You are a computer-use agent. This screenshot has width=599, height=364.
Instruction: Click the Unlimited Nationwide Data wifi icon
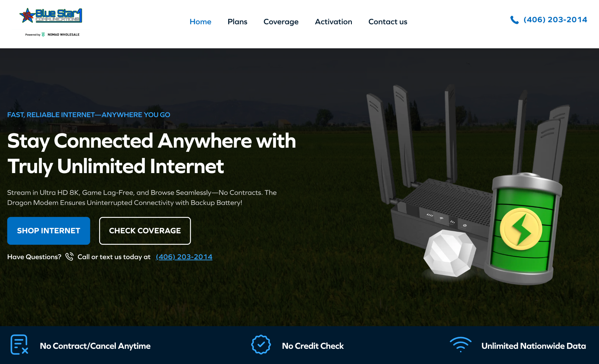coord(461,345)
